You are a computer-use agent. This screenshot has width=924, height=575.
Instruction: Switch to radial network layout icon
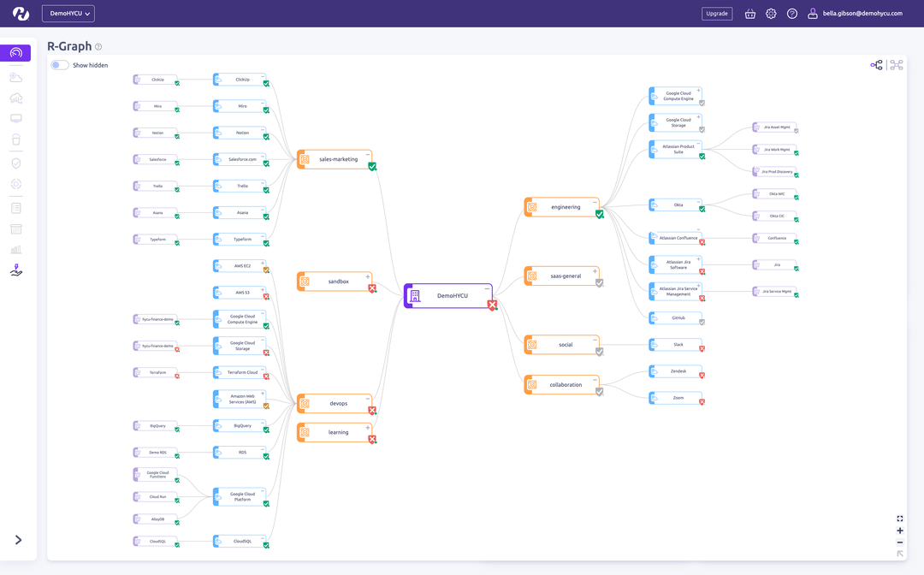(x=897, y=65)
